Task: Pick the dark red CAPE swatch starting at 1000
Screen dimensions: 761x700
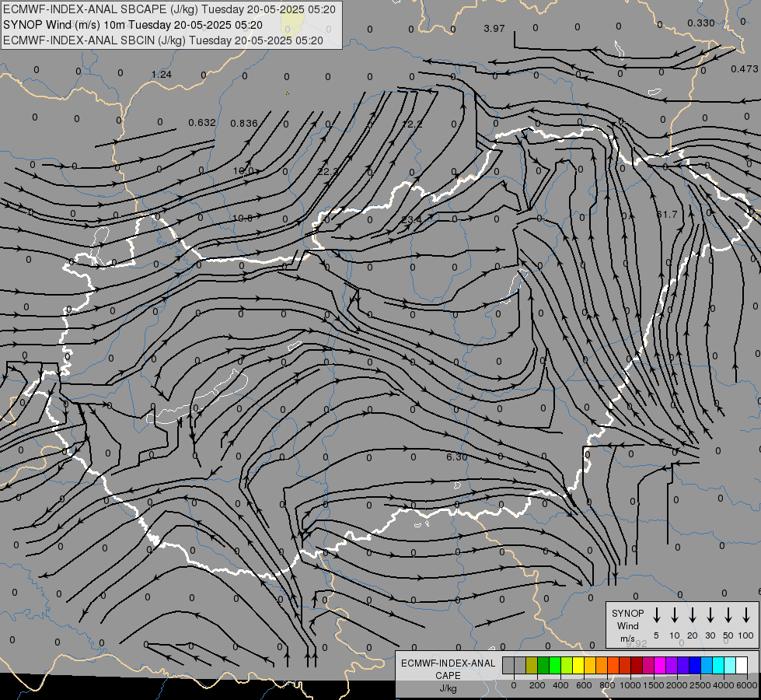Action: [637, 665]
